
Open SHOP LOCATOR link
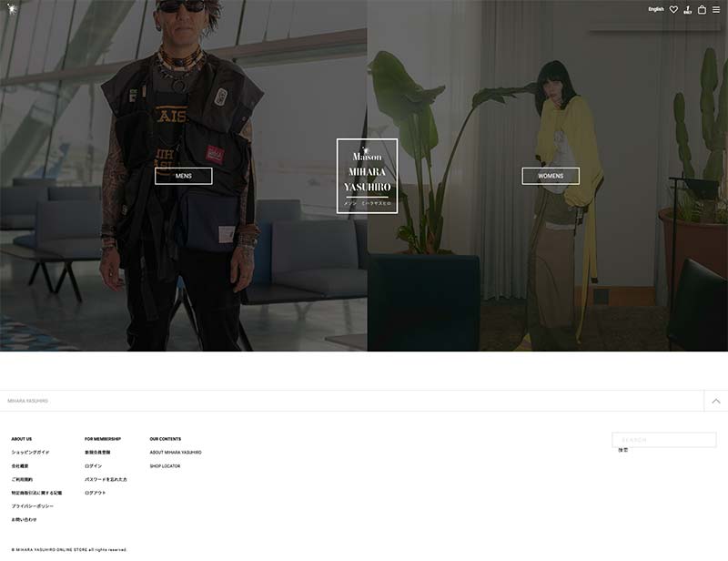pyautogui.click(x=165, y=465)
